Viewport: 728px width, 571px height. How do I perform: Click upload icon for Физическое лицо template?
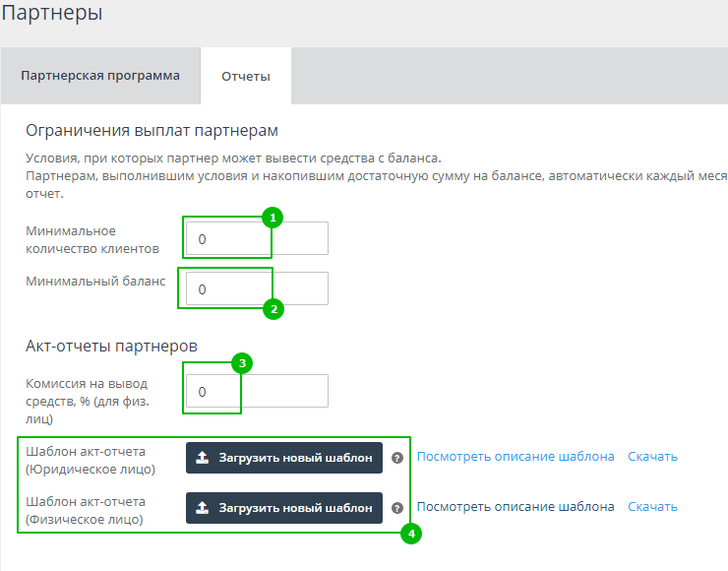[x=202, y=508]
